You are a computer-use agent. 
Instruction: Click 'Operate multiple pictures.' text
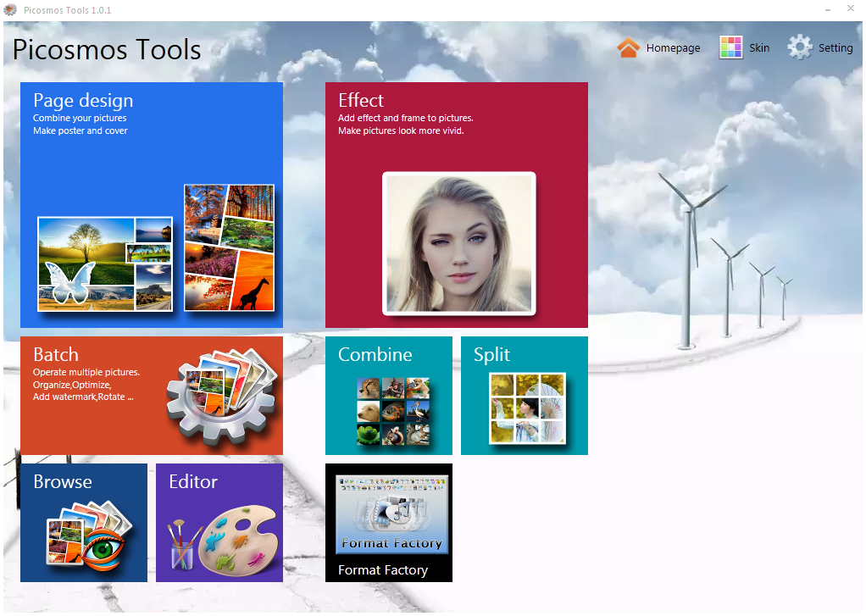(86, 372)
